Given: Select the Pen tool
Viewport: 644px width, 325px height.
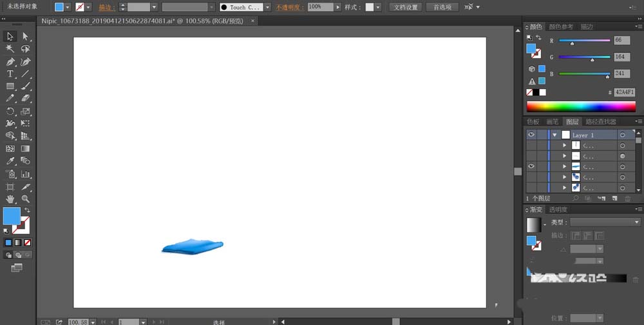Looking at the screenshot, I should 10,62.
